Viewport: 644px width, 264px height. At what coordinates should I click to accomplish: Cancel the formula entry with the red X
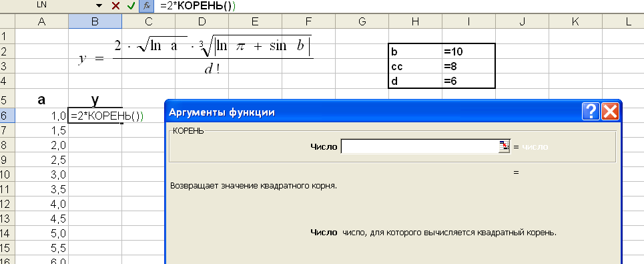(116, 6)
